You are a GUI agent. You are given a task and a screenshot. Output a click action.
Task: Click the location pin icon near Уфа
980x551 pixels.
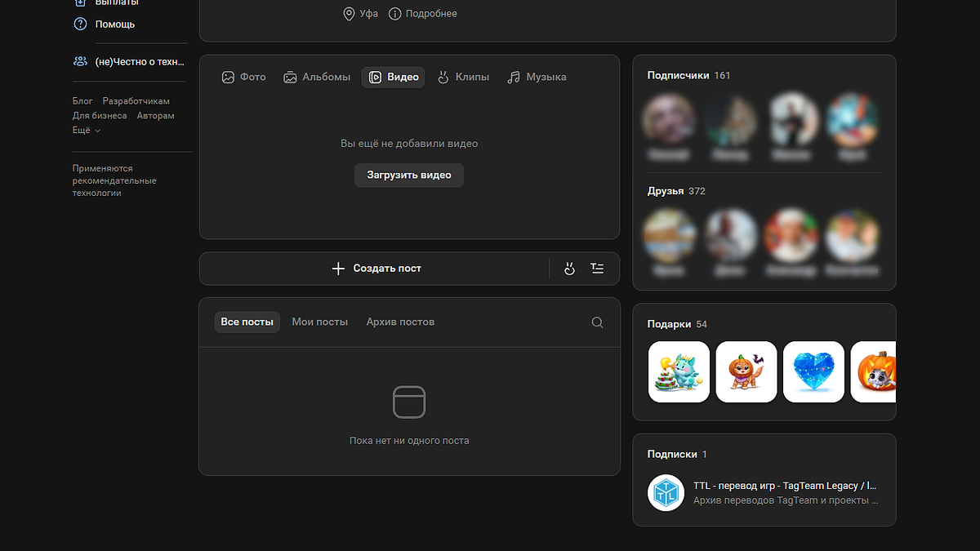pos(349,14)
